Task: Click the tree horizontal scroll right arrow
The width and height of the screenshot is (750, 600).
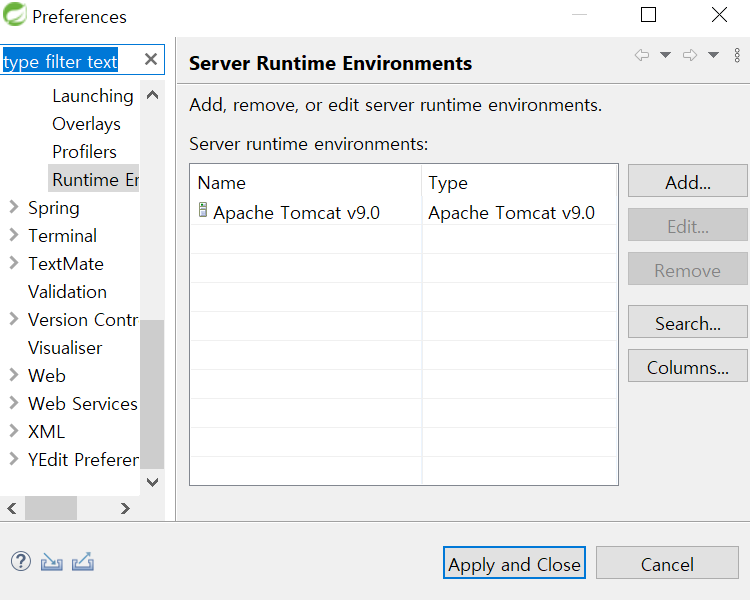Action: pyautogui.click(x=125, y=508)
